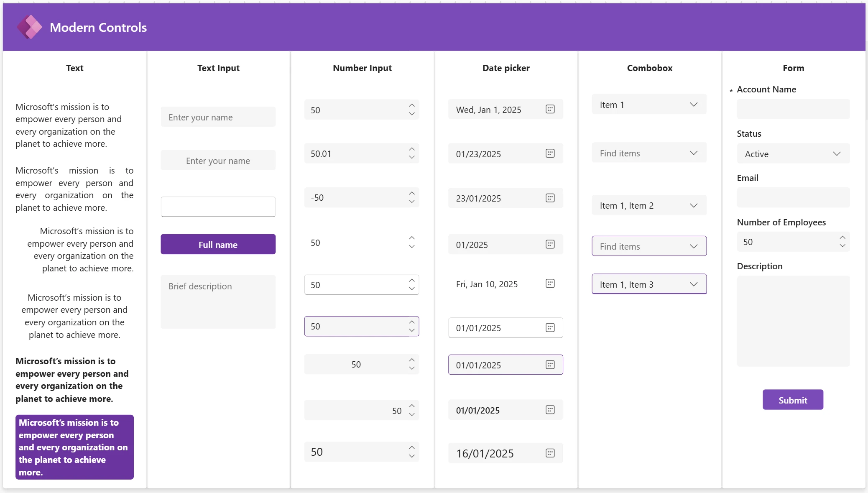Screen dimensions: 868x493
Task: Click the purple "Full name" button
Action: tap(217, 244)
